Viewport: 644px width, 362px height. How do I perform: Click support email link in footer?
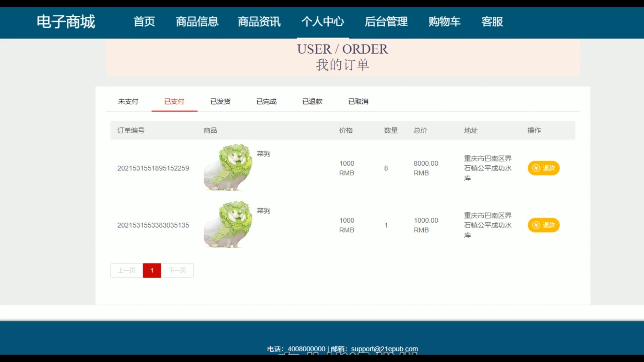click(384, 349)
